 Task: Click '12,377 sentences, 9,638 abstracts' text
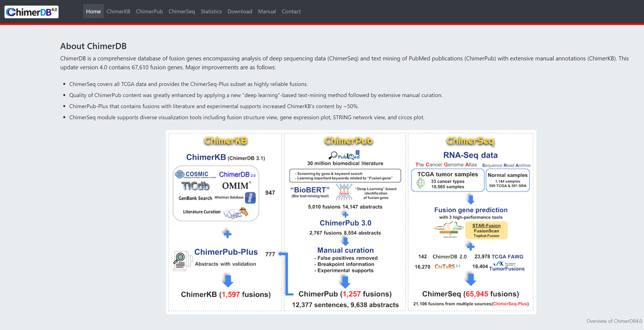tap(345, 305)
